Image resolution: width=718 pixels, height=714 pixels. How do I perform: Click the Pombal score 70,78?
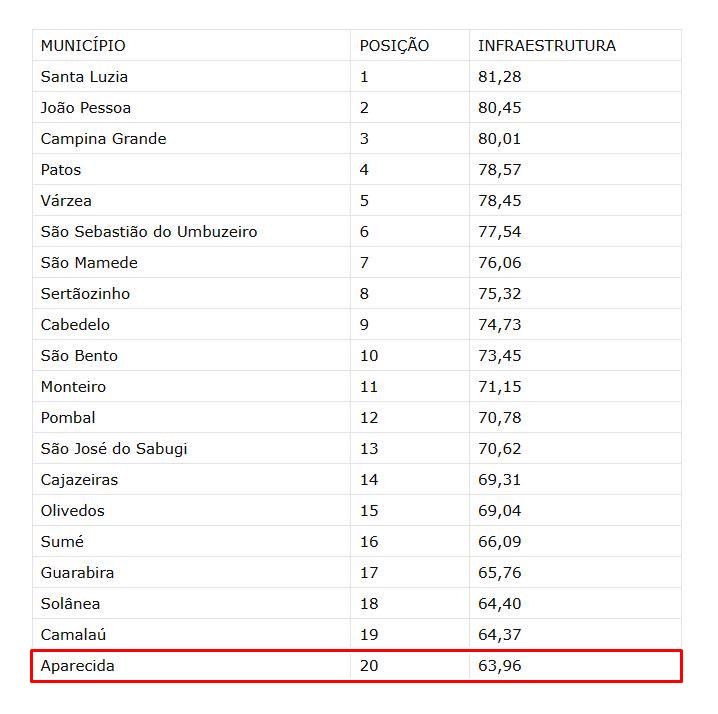[x=499, y=418]
